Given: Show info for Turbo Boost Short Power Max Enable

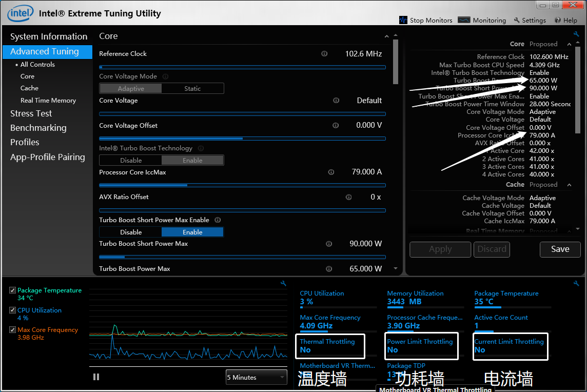Looking at the screenshot, I should click(x=218, y=220).
